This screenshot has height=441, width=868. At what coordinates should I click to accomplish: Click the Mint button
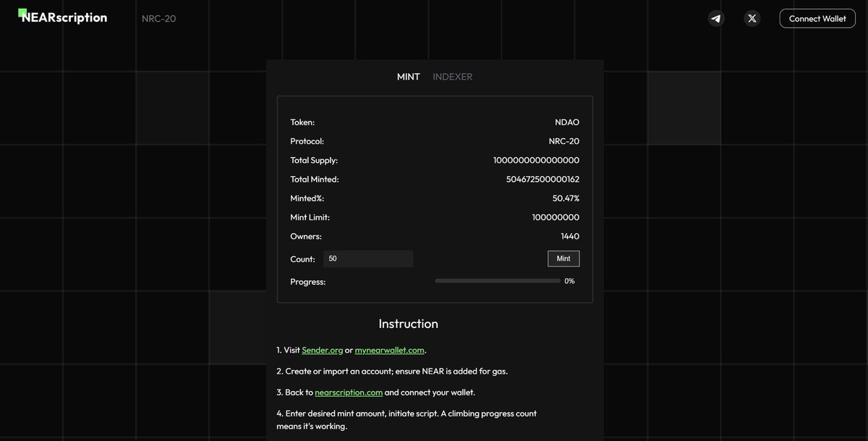coord(563,259)
